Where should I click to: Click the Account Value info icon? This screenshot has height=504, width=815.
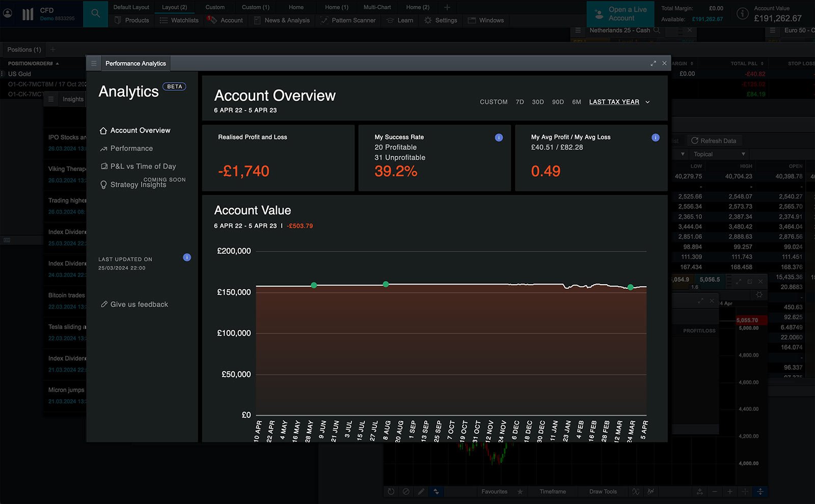click(743, 13)
